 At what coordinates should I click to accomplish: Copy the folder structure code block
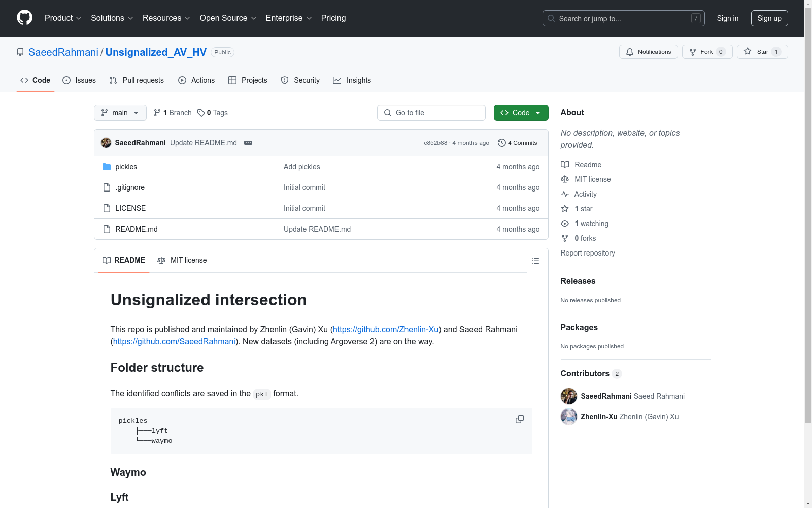click(x=519, y=419)
